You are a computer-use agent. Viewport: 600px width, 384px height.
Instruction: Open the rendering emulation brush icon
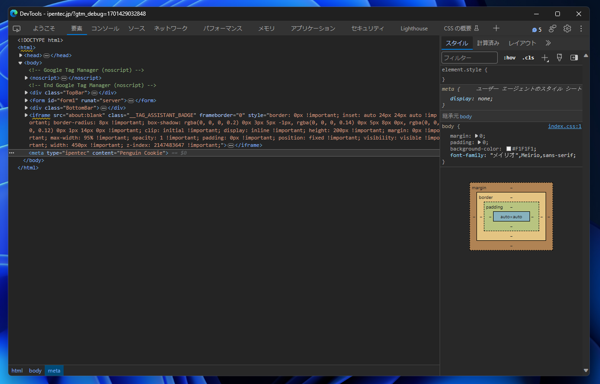(x=559, y=58)
